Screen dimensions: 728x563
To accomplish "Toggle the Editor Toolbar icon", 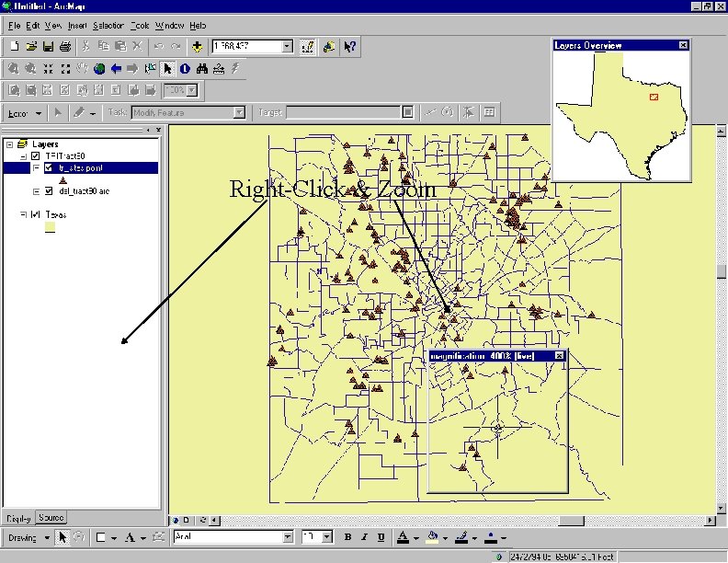I will pos(307,46).
